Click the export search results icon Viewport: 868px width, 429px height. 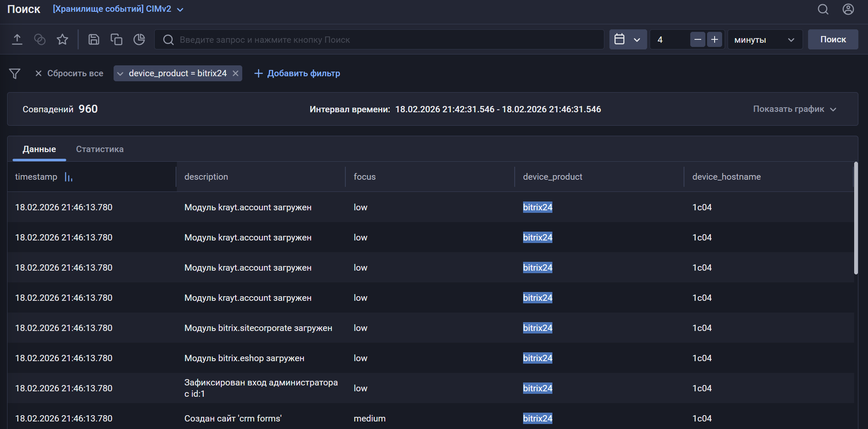(18, 39)
